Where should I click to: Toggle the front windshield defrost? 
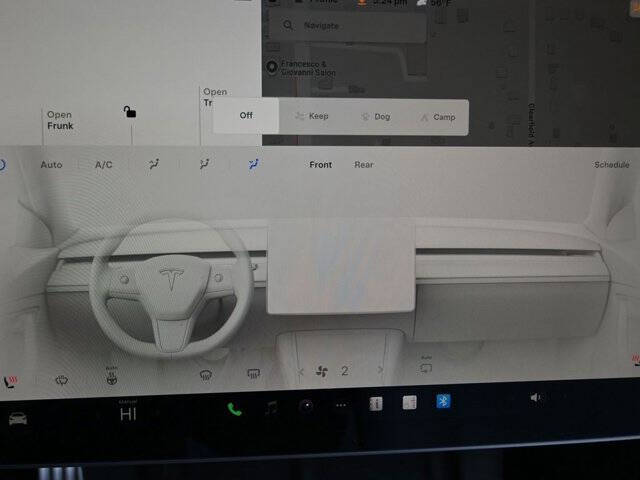[206, 375]
